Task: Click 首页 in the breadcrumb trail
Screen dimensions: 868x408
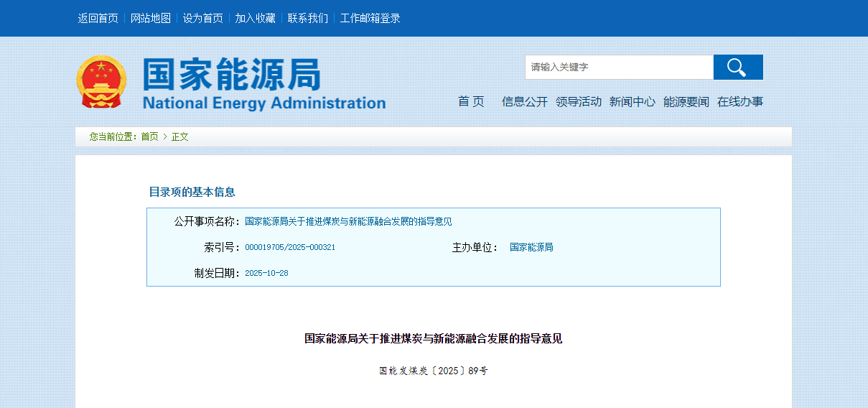Action: click(x=149, y=136)
